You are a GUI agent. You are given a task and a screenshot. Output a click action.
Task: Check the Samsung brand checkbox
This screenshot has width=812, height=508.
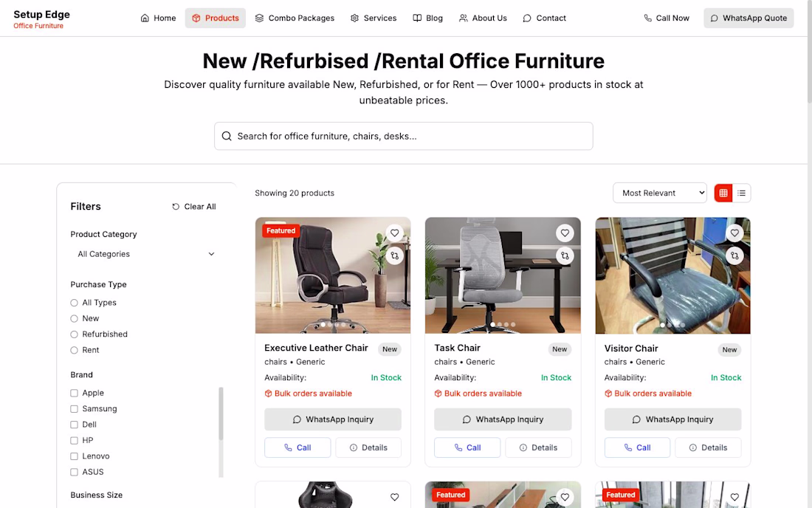pyautogui.click(x=74, y=409)
